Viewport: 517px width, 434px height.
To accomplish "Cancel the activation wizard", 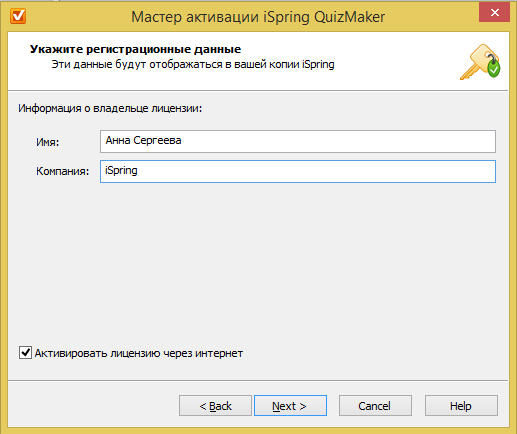I will tap(375, 406).
